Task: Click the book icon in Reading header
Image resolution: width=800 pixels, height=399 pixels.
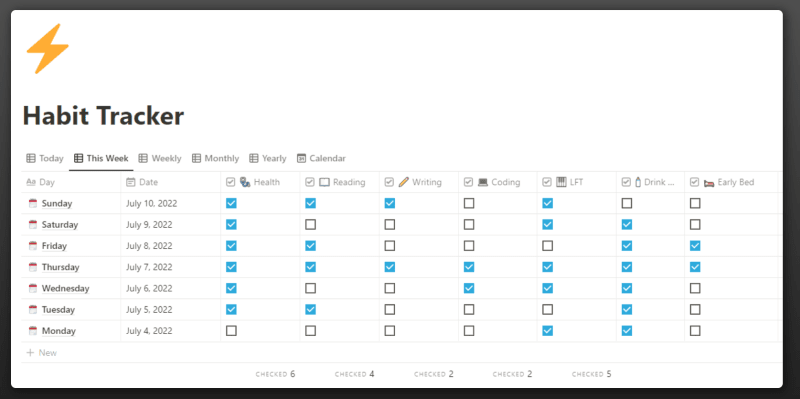Action: [324, 182]
